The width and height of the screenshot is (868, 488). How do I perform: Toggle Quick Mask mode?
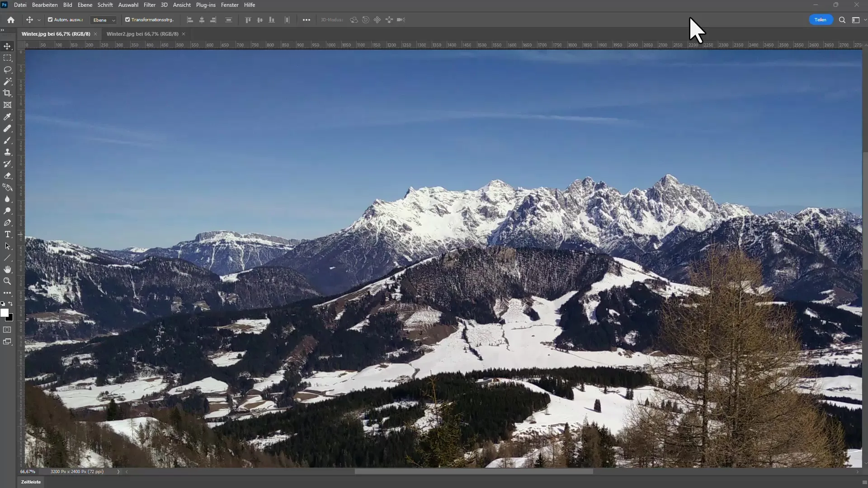(7, 330)
